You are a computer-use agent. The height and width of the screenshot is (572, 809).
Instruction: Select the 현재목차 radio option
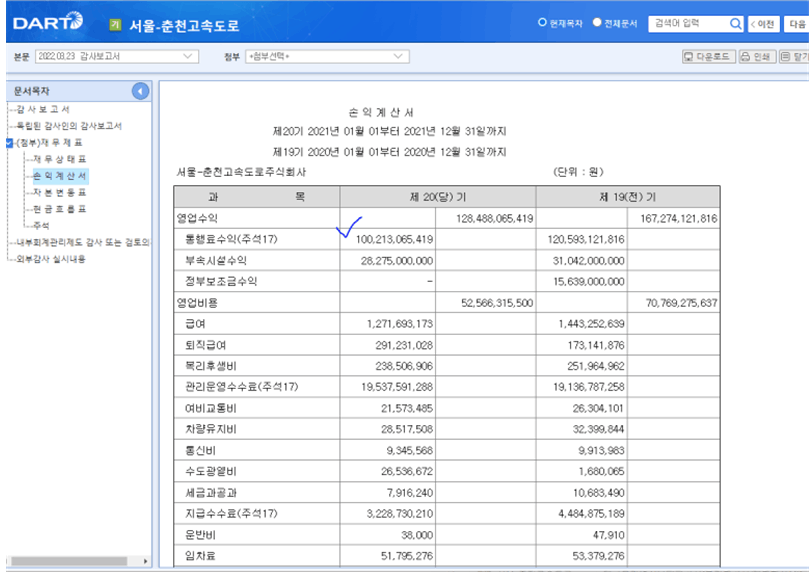pyautogui.click(x=542, y=23)
